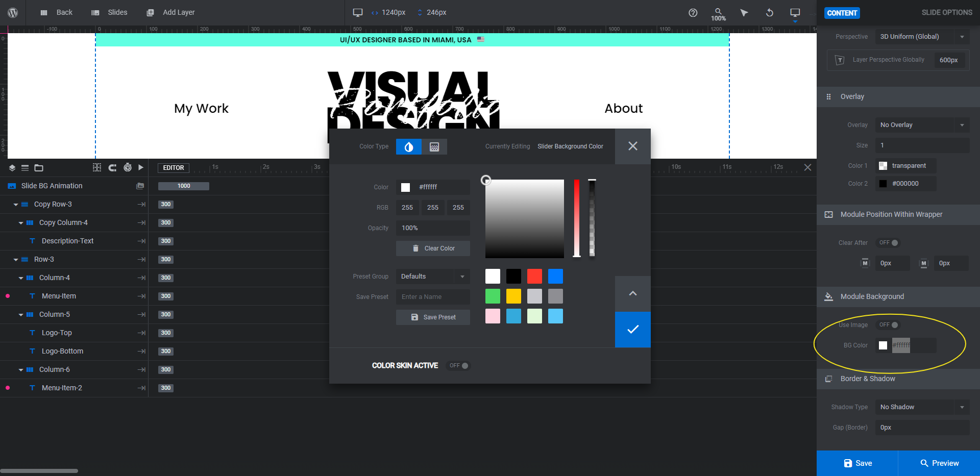Click Back in top toolbar

(x=57, y=13)
